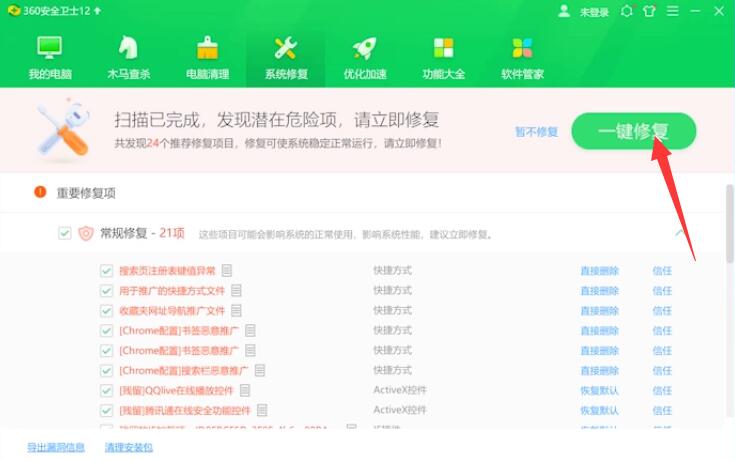The height and width of the screenshot is (461, 735).
Task: Select the 系统修复 tab
Action: (286, 57)
